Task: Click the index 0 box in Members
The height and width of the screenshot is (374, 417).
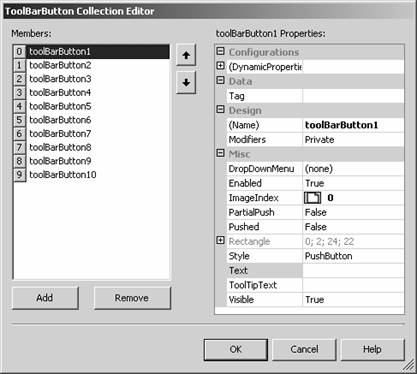Action: pos(19,52)
